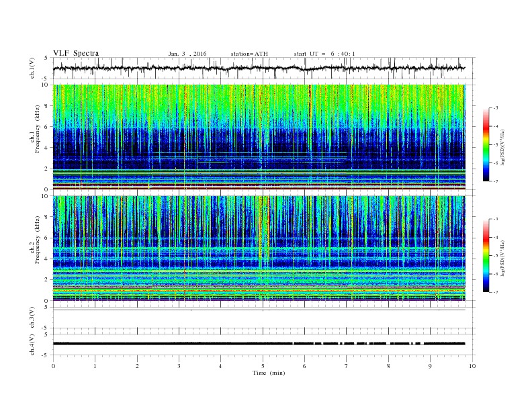Click the ch.1 spectrogram panel
This screenshot has height=411, width=532.
tap(259, 137)
